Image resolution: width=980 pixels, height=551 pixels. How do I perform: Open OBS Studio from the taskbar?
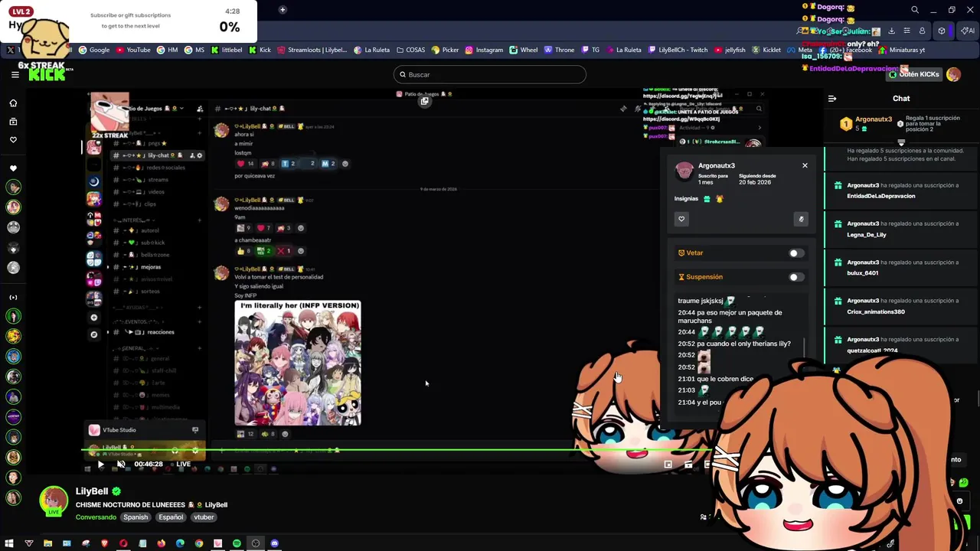[256, 543]
